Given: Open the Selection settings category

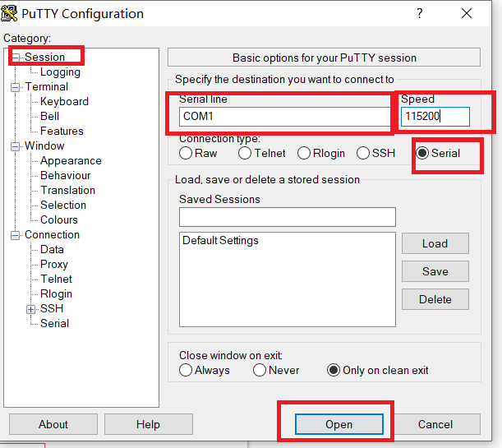Looking at the screenshot, I should click(63, 205).
